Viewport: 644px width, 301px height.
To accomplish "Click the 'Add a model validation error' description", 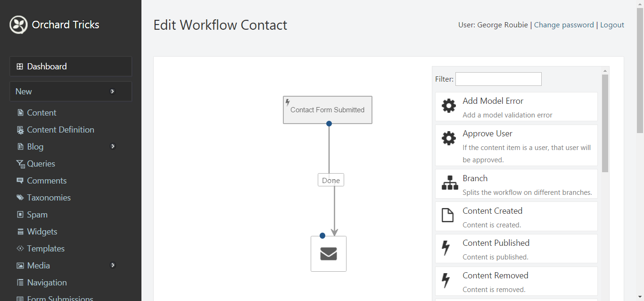I will tap(507, 115).
